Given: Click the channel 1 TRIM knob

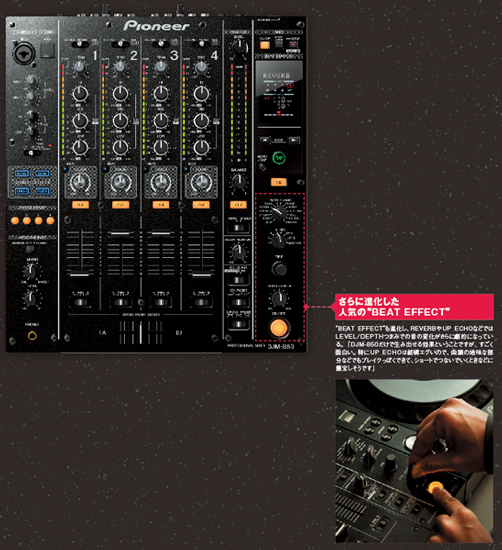Looking at the screenshot, I should (80, 67).
